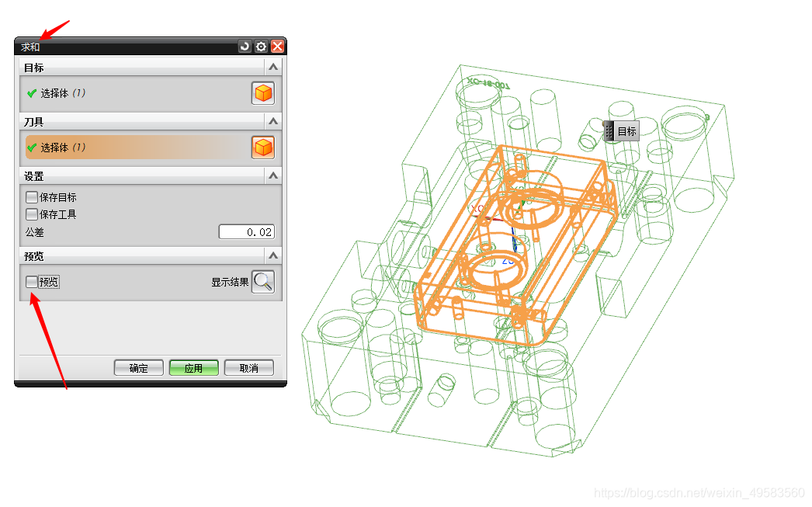Viewport: 812px width, 507px height.
Task: Click the 公差 value field showing 0.02
Action: point(247,232)
